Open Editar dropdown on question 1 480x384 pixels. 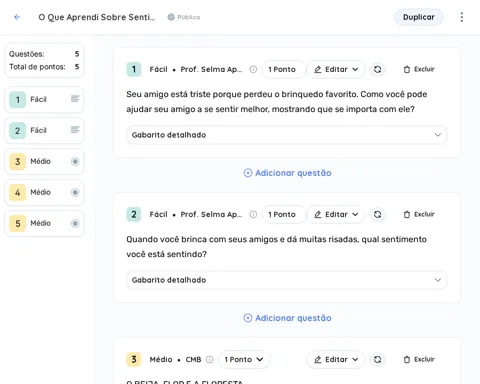tap(336, 69)
